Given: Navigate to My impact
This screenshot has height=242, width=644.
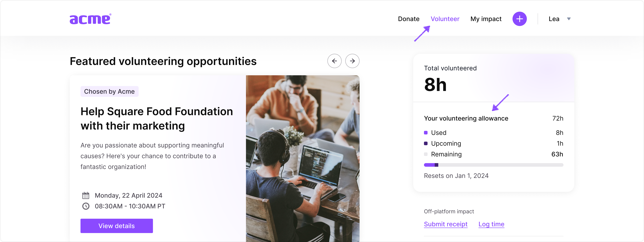Looking at the screenshot, I should click(486, 19).
